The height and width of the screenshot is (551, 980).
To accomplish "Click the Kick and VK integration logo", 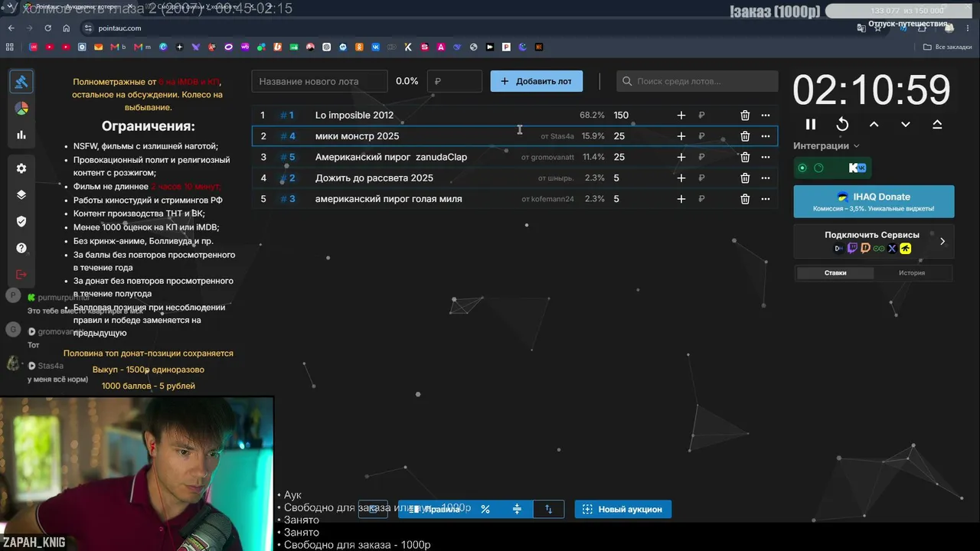I will click(x=857, y=168).
